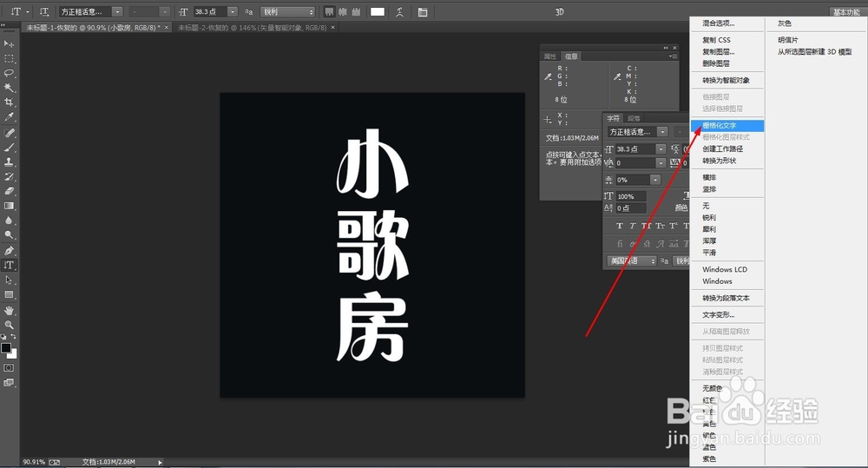Select the Blur tool
Screen dimensions: 868x468
(9, 221)
